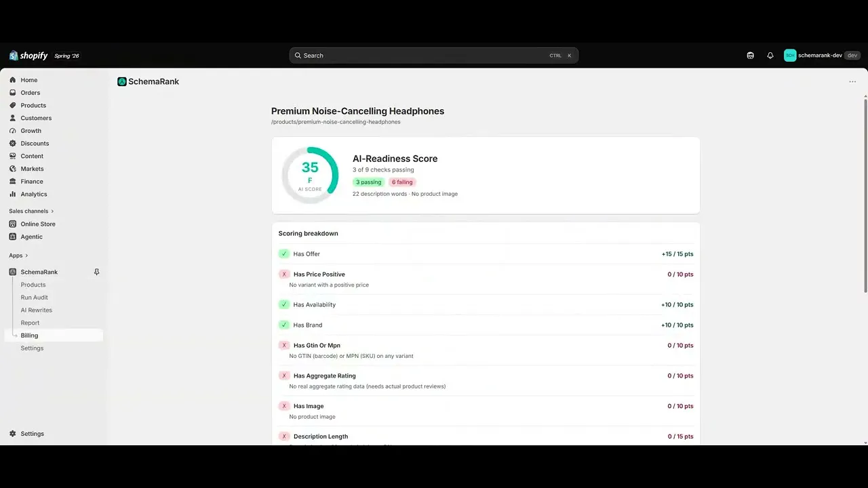Click the Premium Noise-Cancelling Headphones title

[357, 111]
